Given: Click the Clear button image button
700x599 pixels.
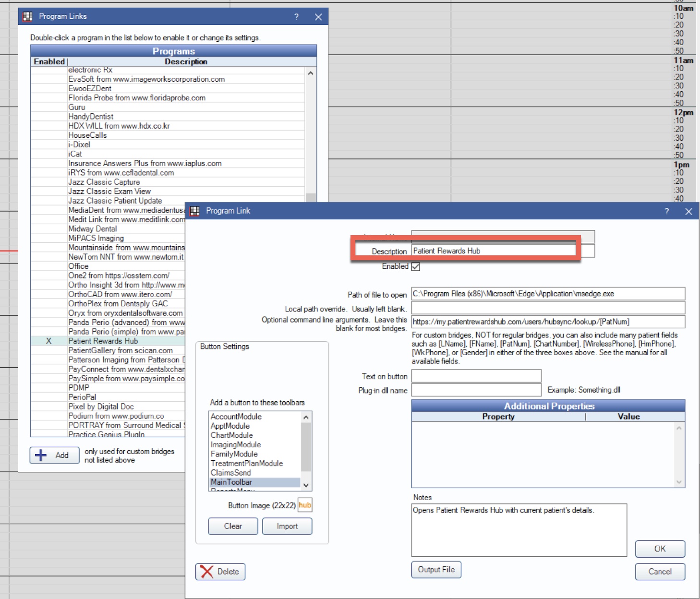Looking at the screenshot, I should pyautogui.click(x=233, y=526).
